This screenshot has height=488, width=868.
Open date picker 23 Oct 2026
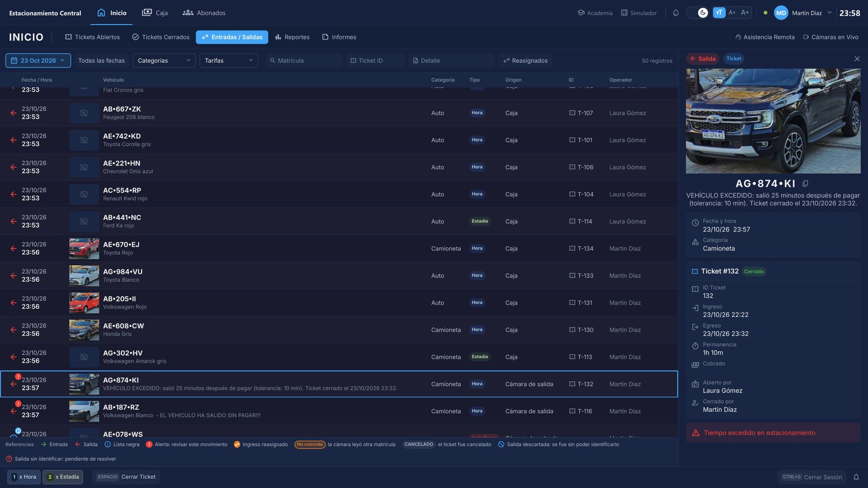(x=38, y=60)
